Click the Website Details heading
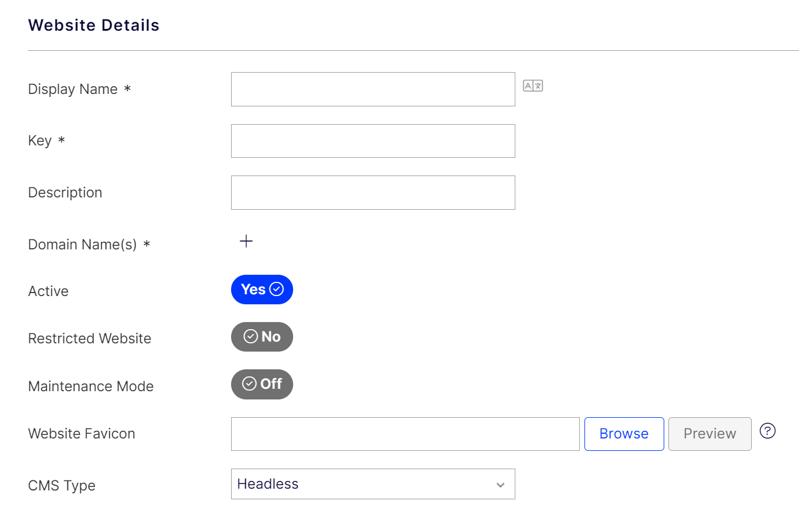 [93, 25]
